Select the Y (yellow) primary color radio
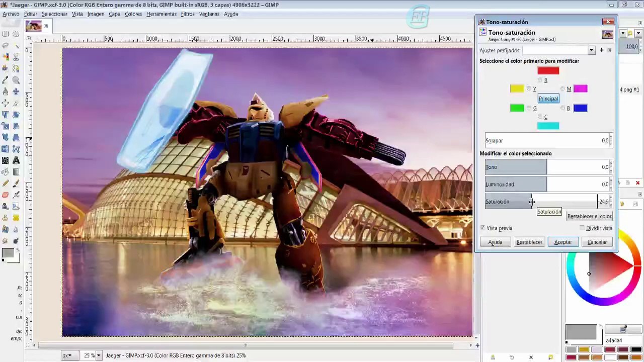 [529, 89]
